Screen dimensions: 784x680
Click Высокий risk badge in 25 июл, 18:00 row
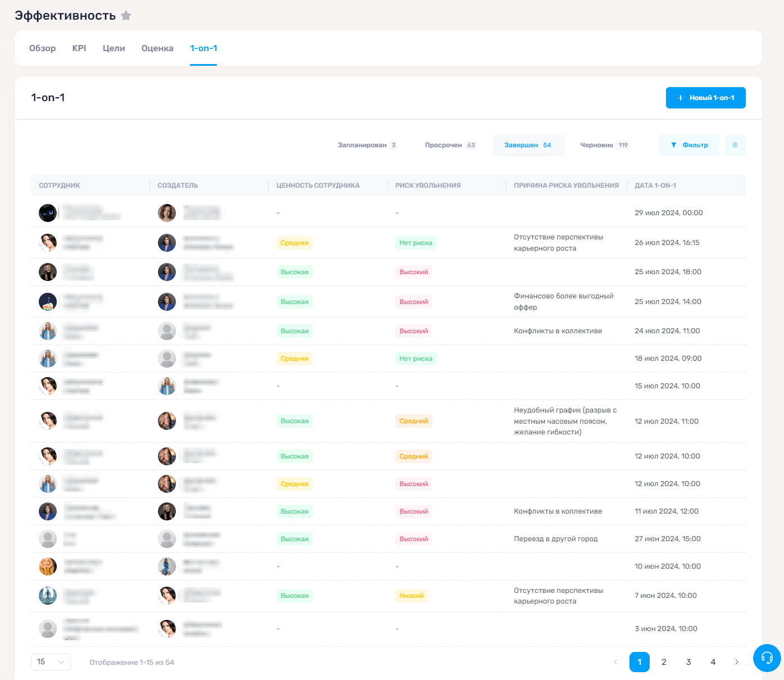coord(414,272)
